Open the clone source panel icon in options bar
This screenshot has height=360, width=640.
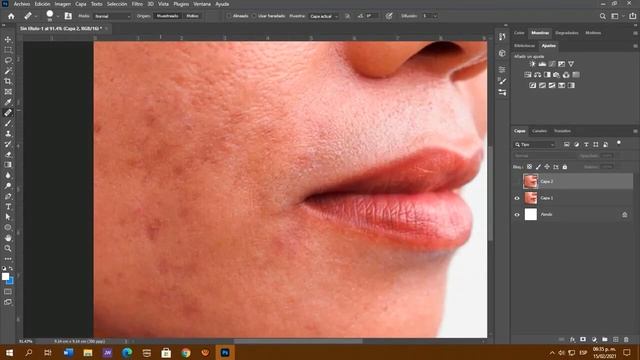(68, 16)
